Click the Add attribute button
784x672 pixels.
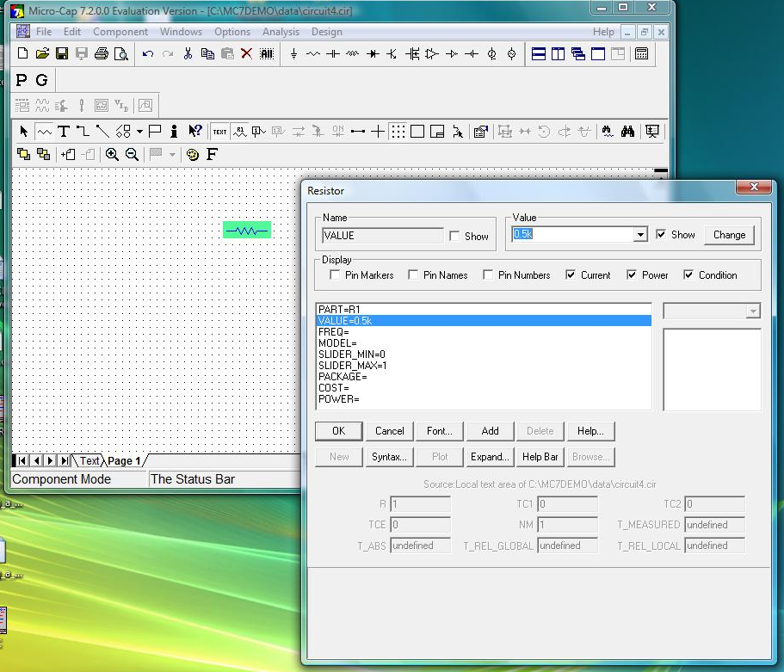490,431
